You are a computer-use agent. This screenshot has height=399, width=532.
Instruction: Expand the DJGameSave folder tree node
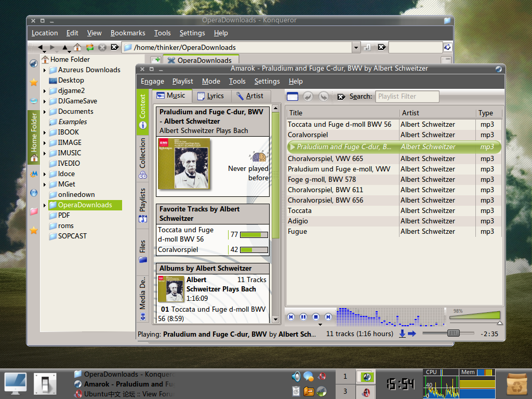pos(45,101)
